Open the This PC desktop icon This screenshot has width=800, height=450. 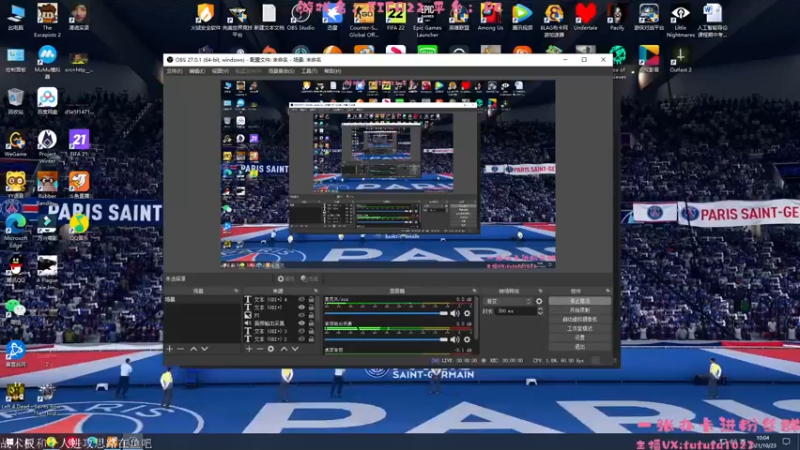tap(16, 16)
